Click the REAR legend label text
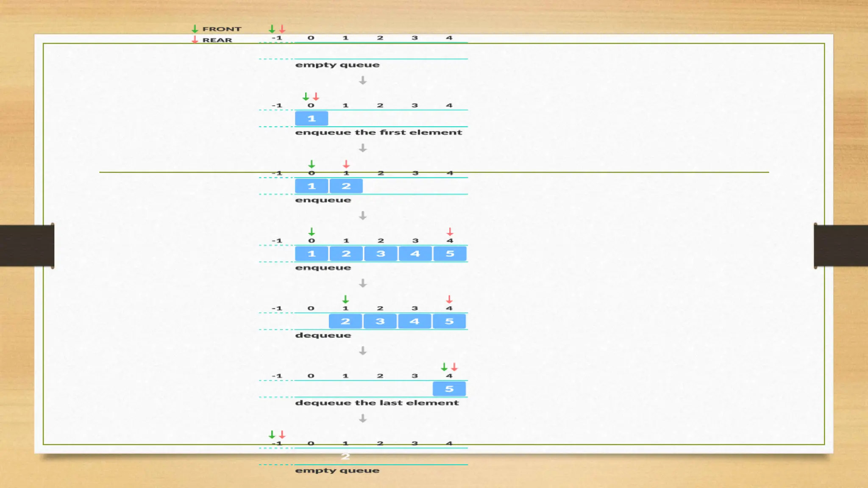868x488 pixels. 217,40
